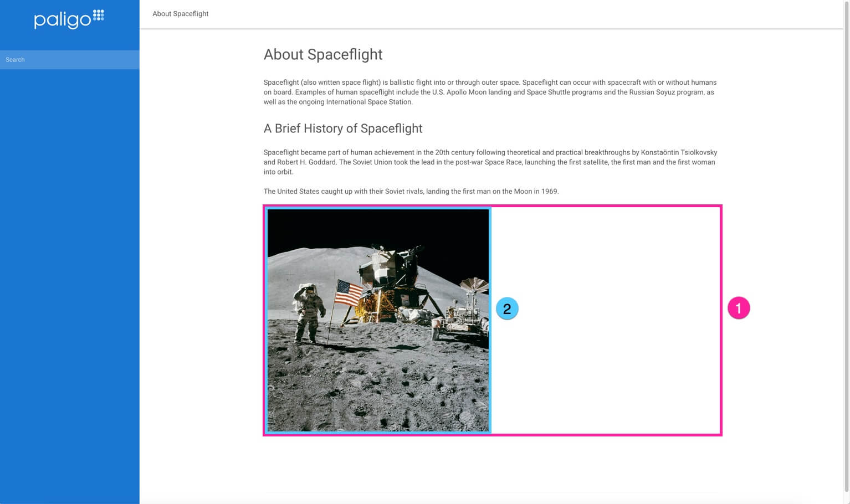This screenshot has width=850, height=504.
Task: Click inside the Search field
Action: tap(70, 59)
